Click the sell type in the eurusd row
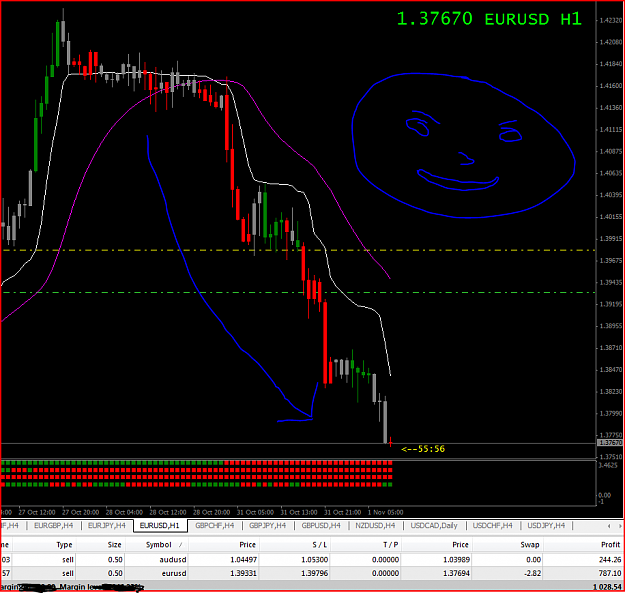625x593 pixels. click(x=68, y=573)
